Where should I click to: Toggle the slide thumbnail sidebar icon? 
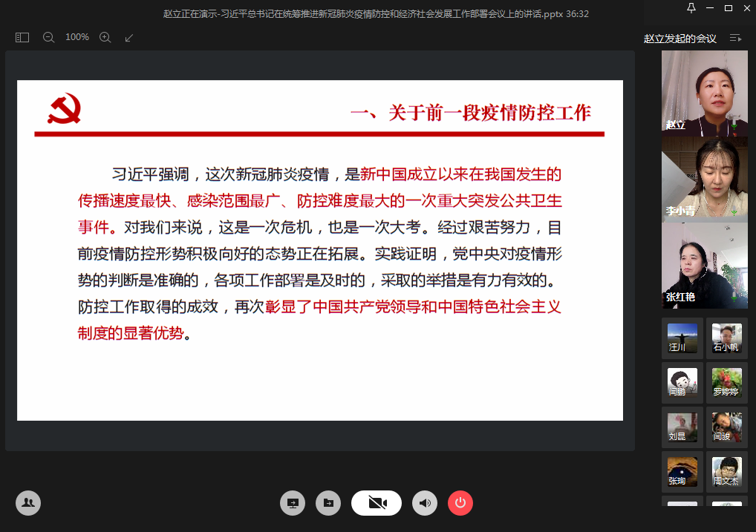pos(22,37)
